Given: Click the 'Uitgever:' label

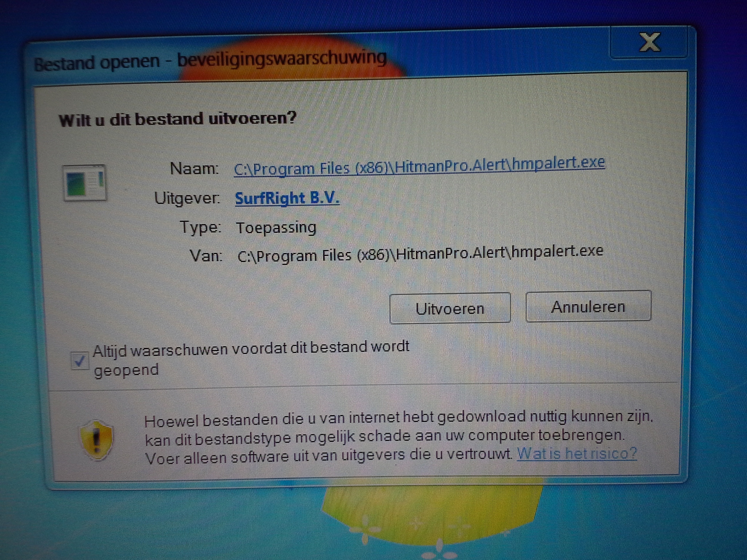Looking at the screenshot, I should [187, 198].
